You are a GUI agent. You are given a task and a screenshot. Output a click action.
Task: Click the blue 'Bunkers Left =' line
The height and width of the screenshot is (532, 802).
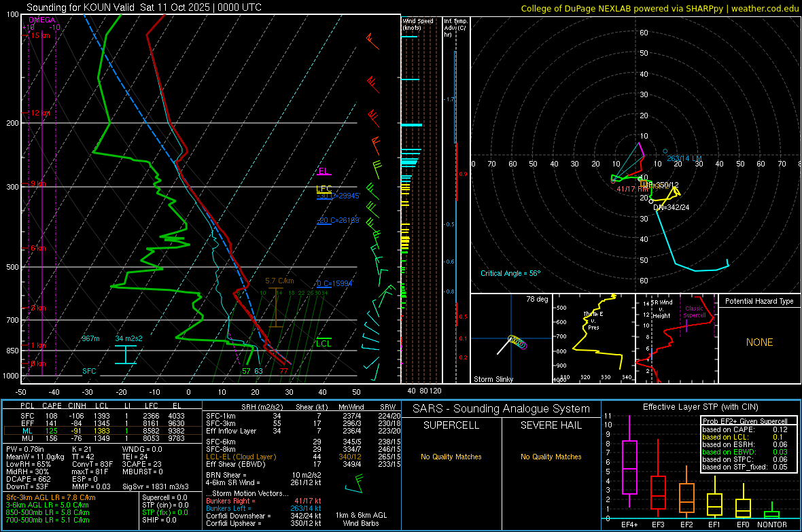(x=264, y=508)
